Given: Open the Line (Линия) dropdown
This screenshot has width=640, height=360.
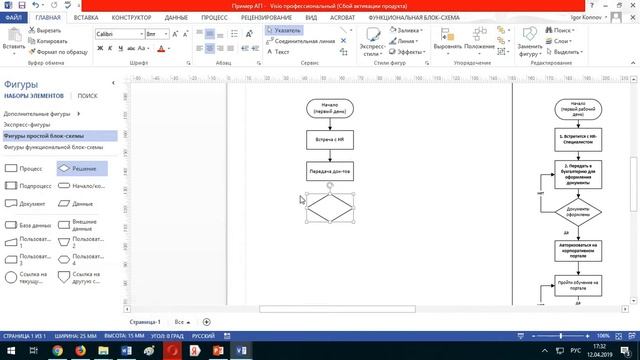Looking at the screenshot, I should point(404,41).
